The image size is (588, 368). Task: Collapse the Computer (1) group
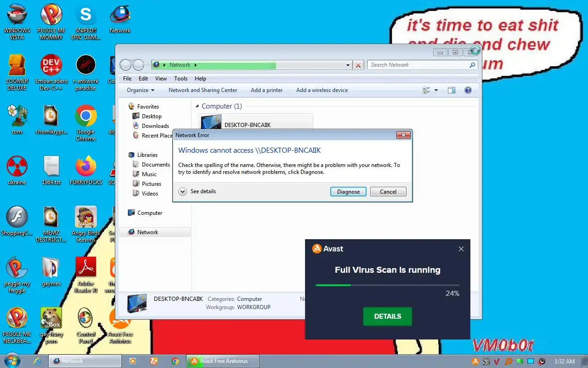point(198,106)
